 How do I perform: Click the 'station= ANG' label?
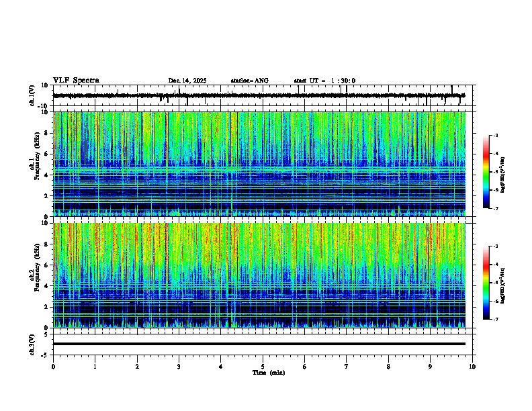pyautogui.click(x=249, y=81)
